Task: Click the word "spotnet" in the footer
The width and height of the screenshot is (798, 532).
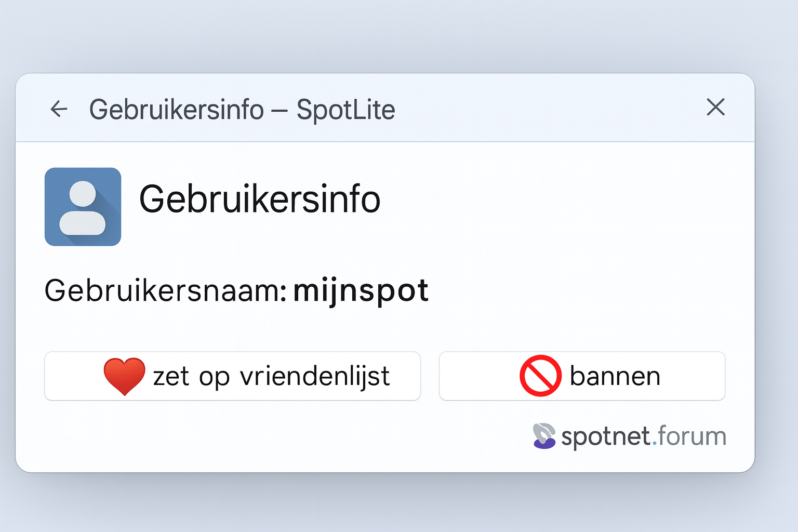Action: pyautogui.click(x=606, y=436)
